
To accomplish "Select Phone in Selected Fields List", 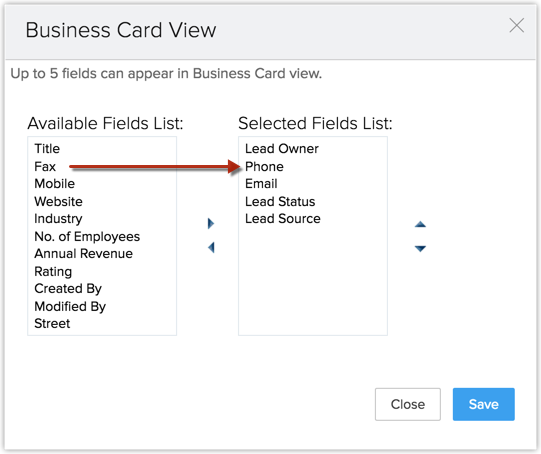I will pos(264,167).
